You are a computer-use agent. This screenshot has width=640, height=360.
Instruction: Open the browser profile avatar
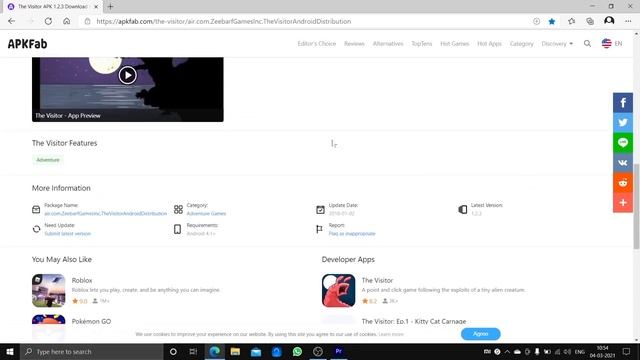click(609, 21)
